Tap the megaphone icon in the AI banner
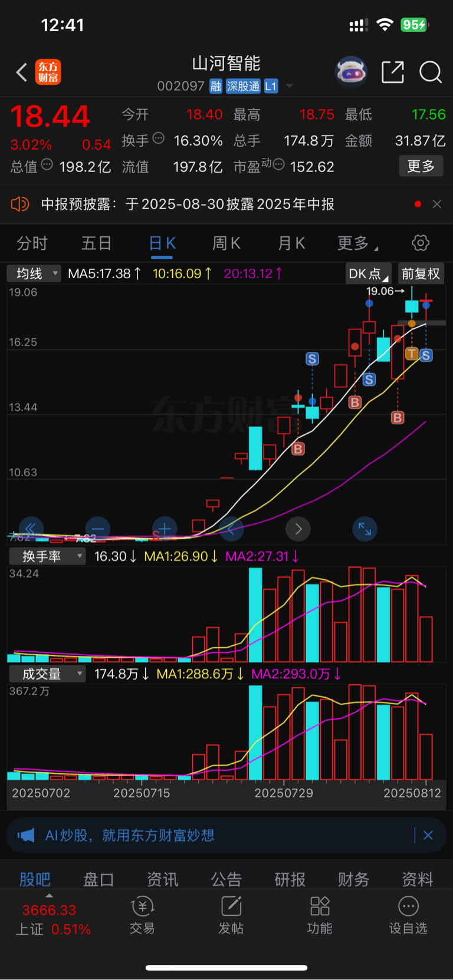Image resolution: width=453 pixels, height=980 pixels. click(26, 835)
